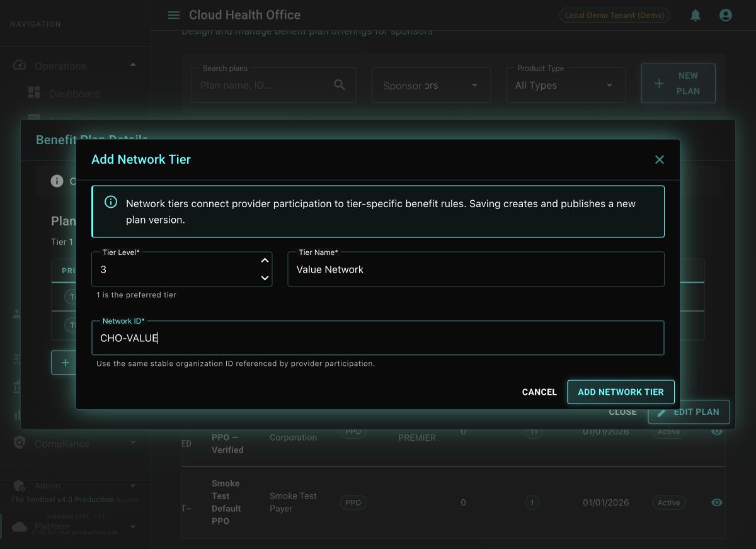Click the version count chip 1 in Smoke Test row
Image resolution: width=756 pixels, height=549 pixels.
pos(532,502)
